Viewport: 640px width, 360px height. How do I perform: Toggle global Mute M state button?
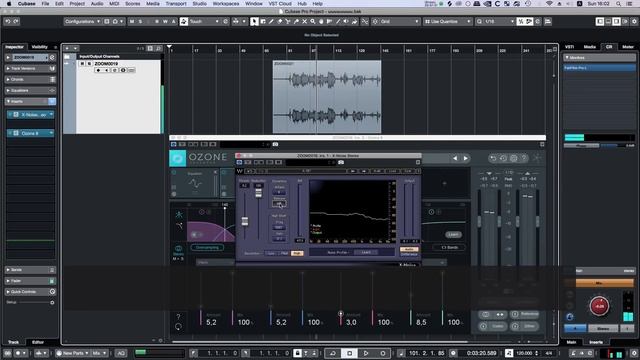click(x=132, y=21)
